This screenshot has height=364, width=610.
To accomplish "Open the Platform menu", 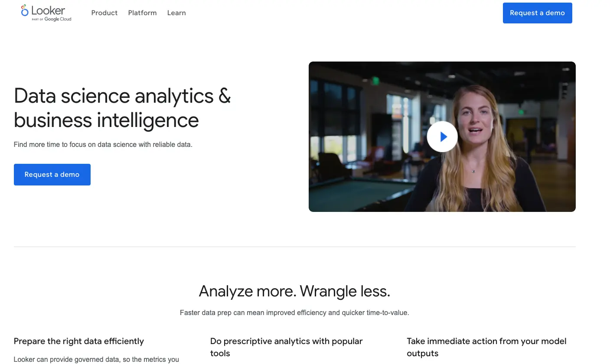I will click(x=142, y=13).
